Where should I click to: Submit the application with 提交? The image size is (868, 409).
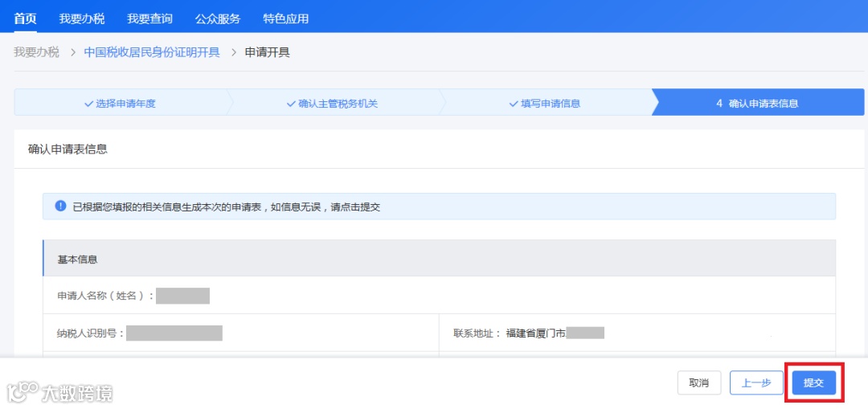coord(813,383)
